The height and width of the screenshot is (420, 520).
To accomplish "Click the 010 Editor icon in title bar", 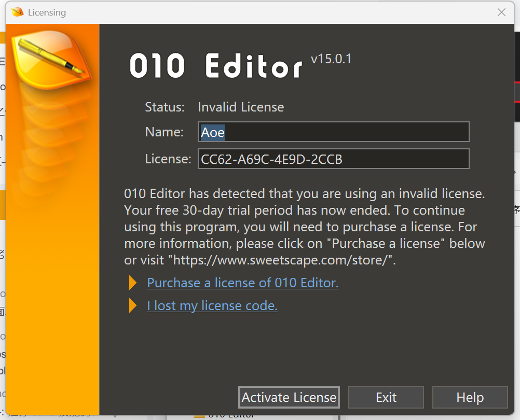I will coord(17,12).
